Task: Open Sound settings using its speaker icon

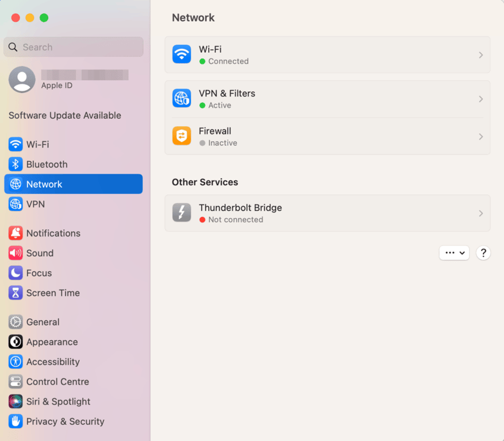Action: [14, 253]
